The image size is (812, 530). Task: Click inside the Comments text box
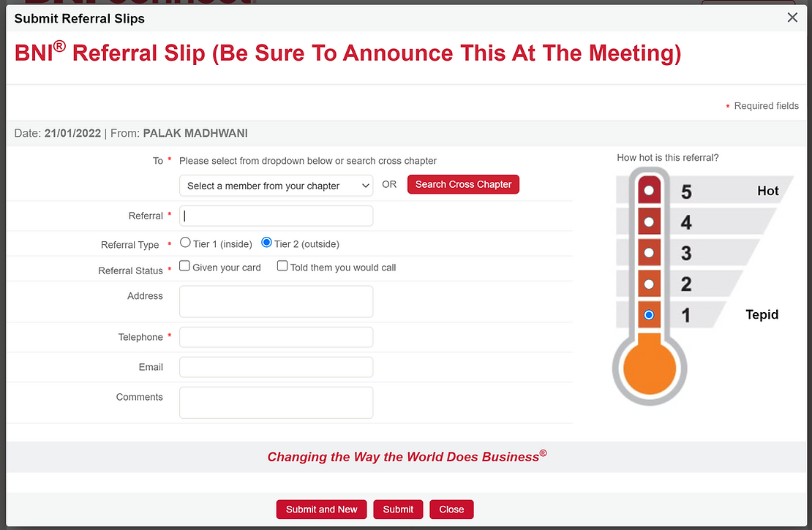[x=276, y=402]
